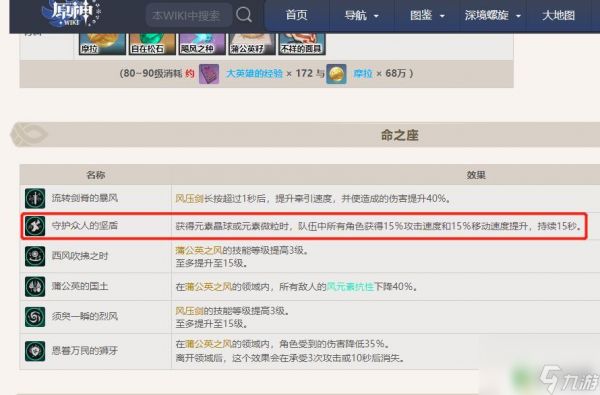Click the 飓风之种 material thumbnail

(x=202, y=44)
